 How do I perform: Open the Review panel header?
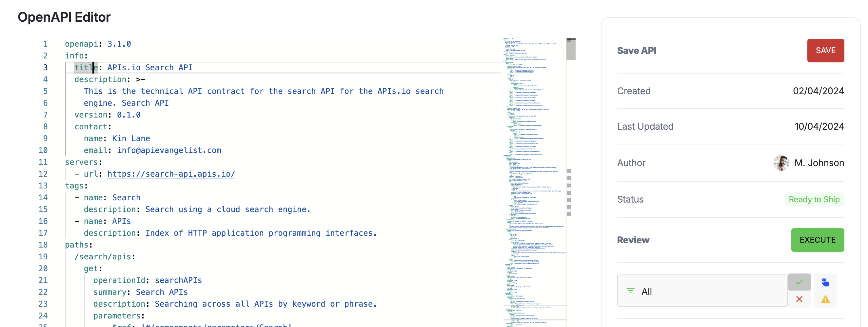click(x=633, y=240)
